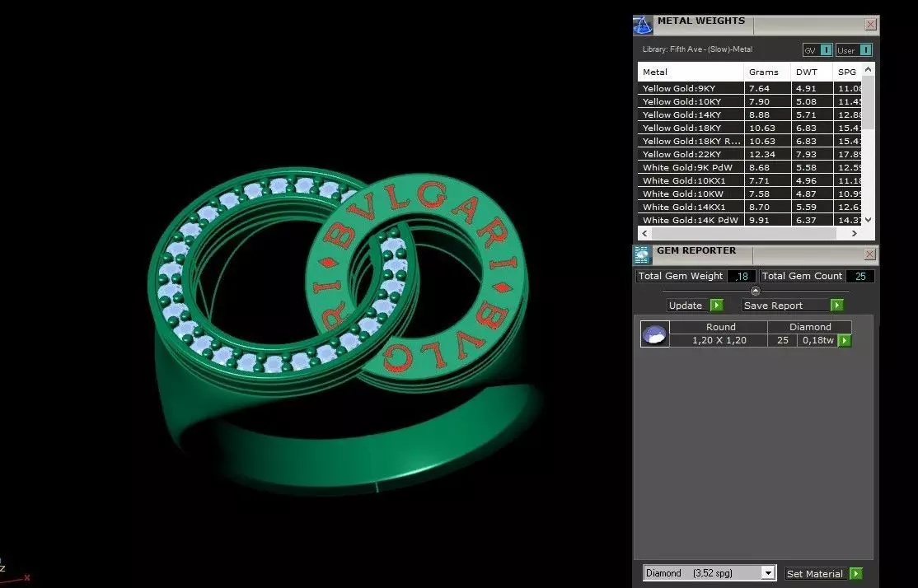This screenshot has width=918, height=588.
Task: Click the SPG column header
Action: tap(848, 72)
